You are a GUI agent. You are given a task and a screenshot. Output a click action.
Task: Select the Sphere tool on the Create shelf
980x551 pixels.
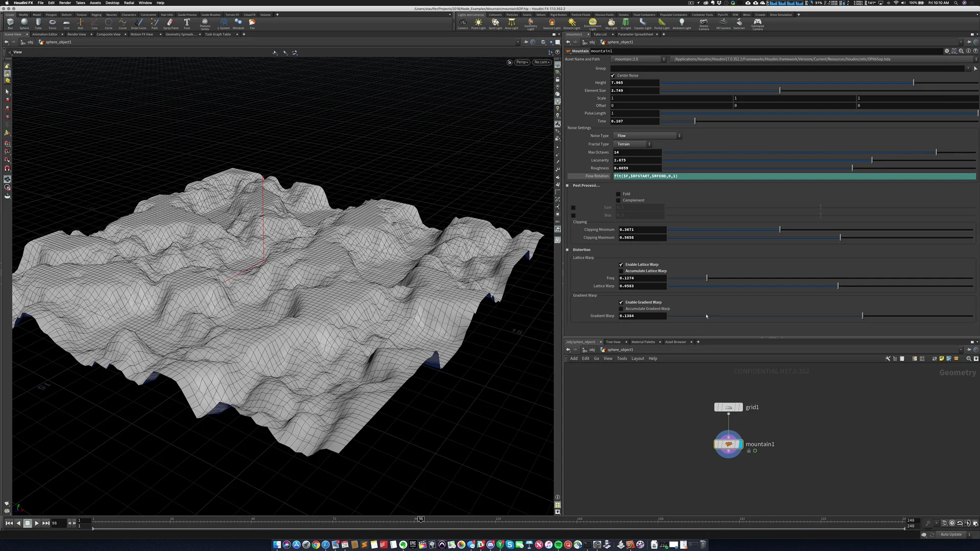coord(24,23)
